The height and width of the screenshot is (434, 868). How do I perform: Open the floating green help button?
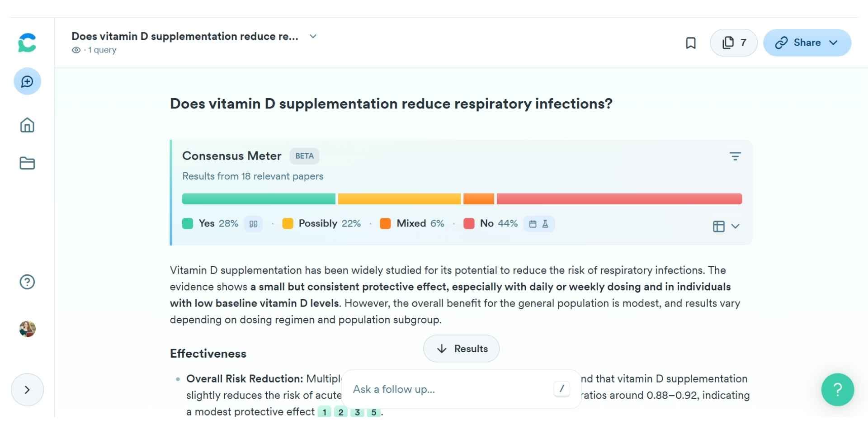point(837,390)
